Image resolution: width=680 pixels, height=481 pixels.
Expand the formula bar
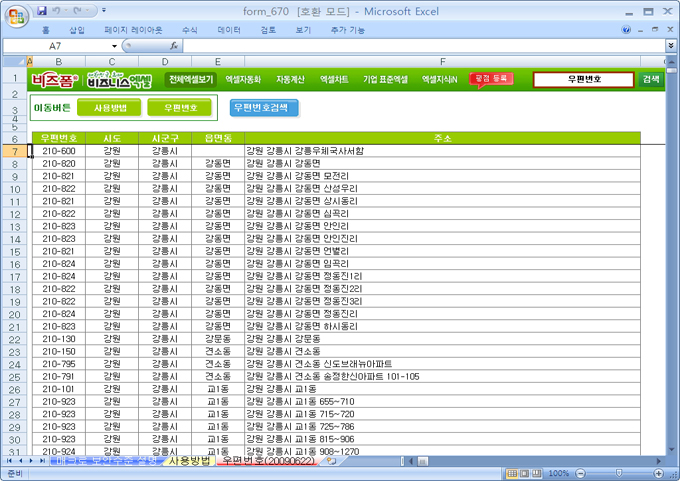point(669,46)
